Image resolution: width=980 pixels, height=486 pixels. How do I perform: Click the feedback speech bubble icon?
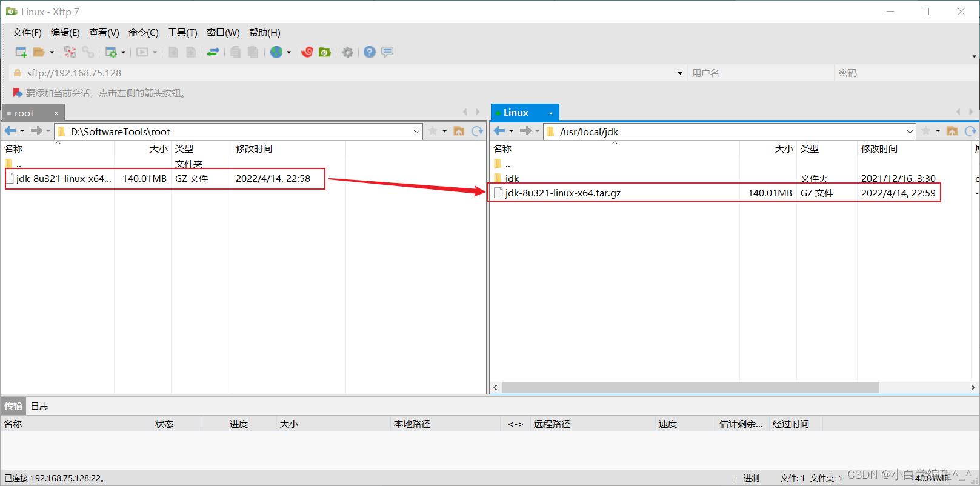point(387,52)
